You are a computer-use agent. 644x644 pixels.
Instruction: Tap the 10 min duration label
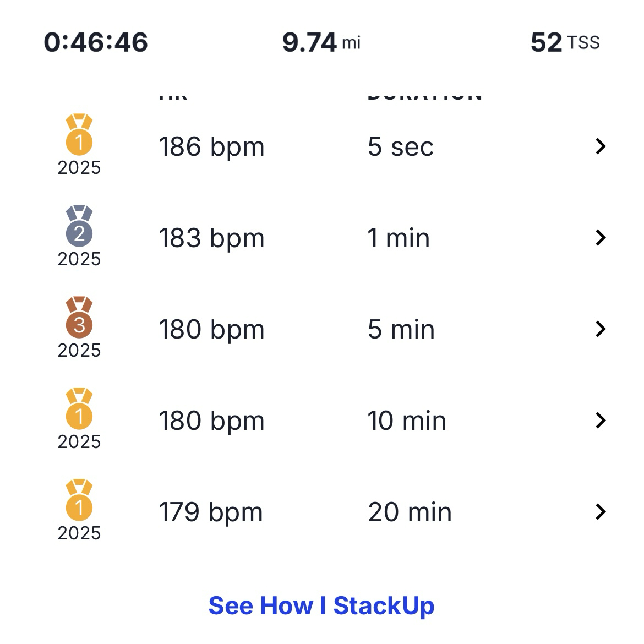(x=407, y=421)
